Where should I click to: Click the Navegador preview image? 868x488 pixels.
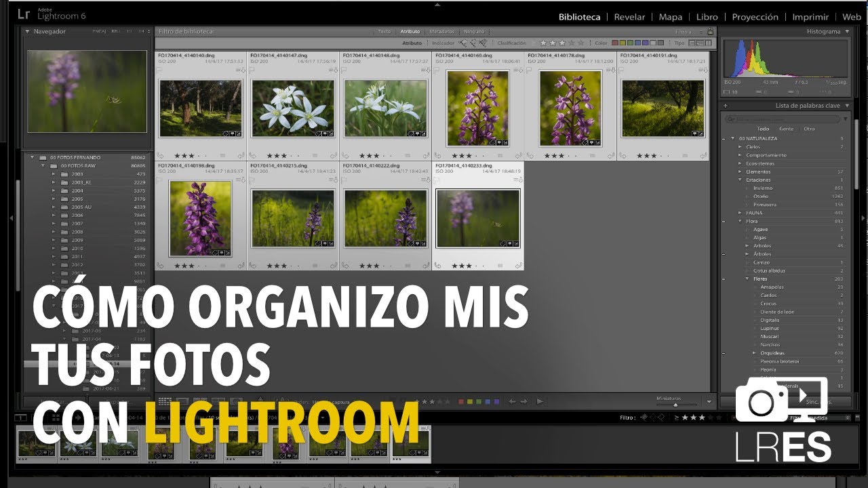coord(87,91)
